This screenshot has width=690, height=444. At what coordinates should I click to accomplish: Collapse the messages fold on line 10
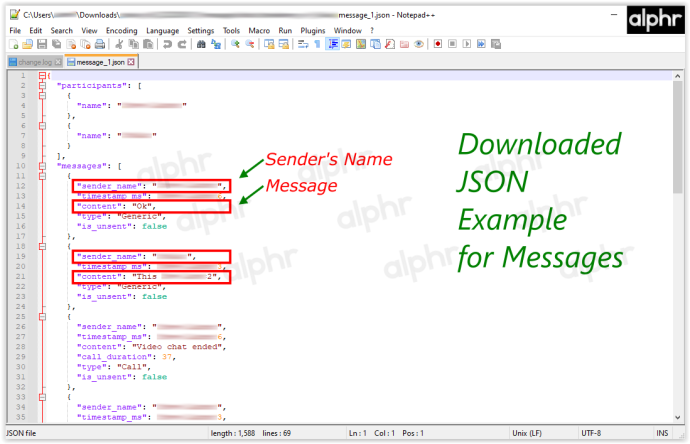(42, 166)
